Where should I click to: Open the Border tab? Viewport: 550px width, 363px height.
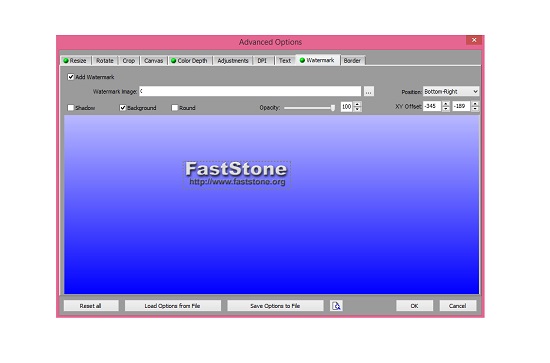coord(353,61)
